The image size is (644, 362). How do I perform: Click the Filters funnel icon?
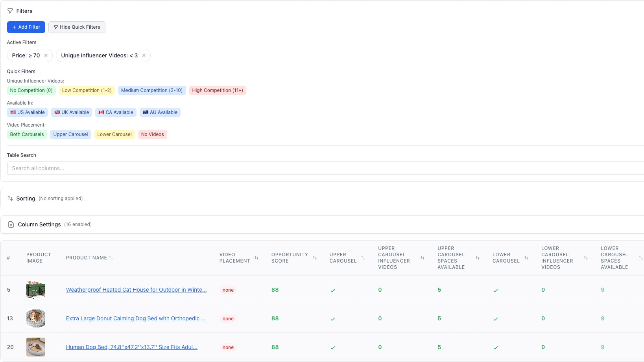pos(10,11)
